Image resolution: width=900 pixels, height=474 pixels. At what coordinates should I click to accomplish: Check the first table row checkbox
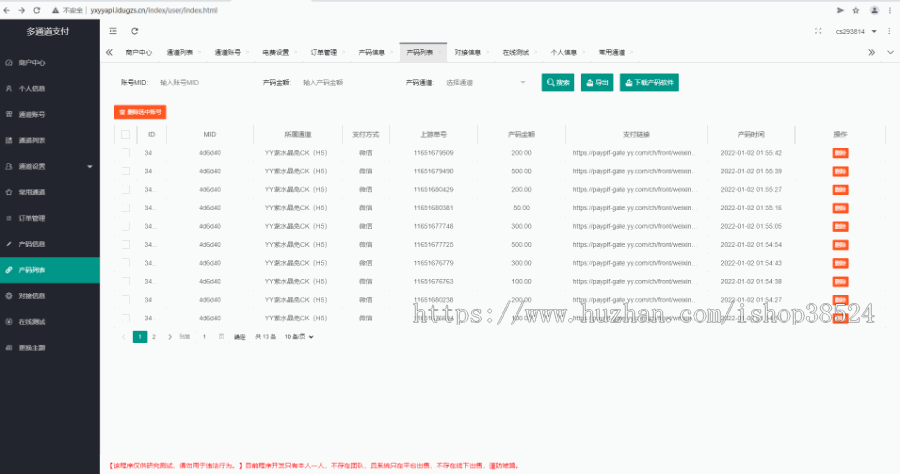point(126,153)
